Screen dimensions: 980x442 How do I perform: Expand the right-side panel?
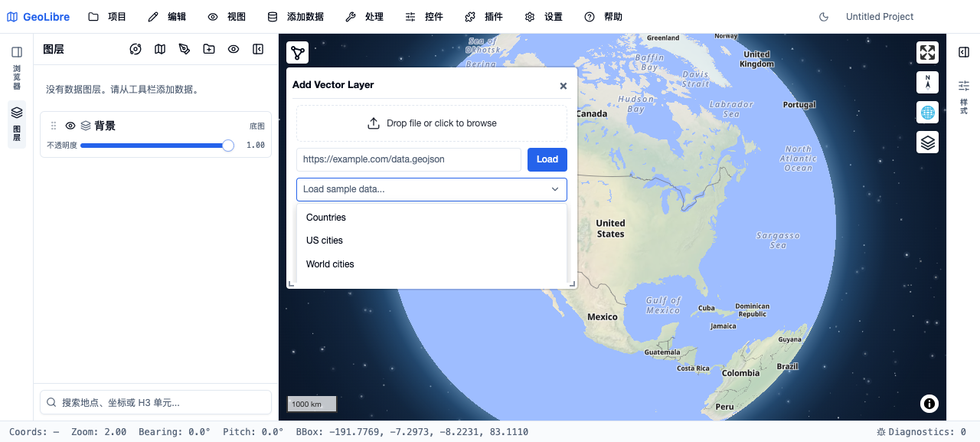click(x=964, y=52)
